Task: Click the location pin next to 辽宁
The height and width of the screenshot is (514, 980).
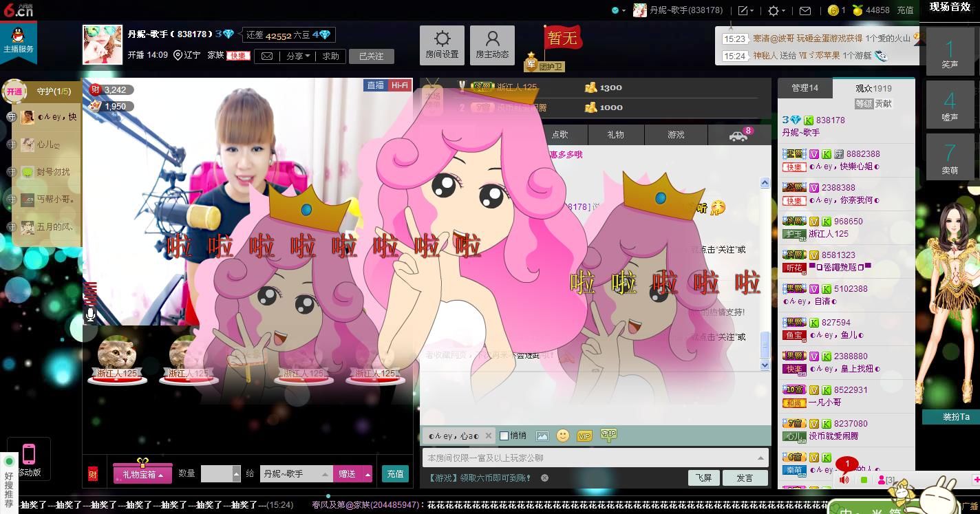Action: (x=178, y=56)
